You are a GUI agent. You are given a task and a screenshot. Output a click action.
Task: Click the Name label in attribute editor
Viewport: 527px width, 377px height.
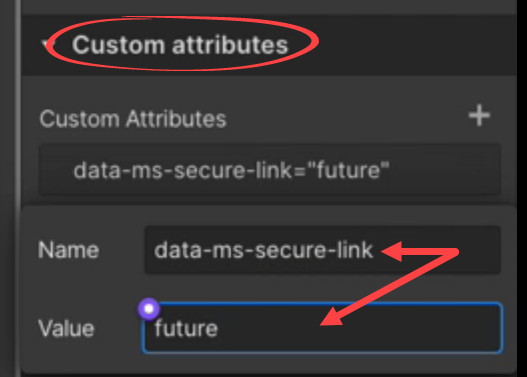pos(69,250)
